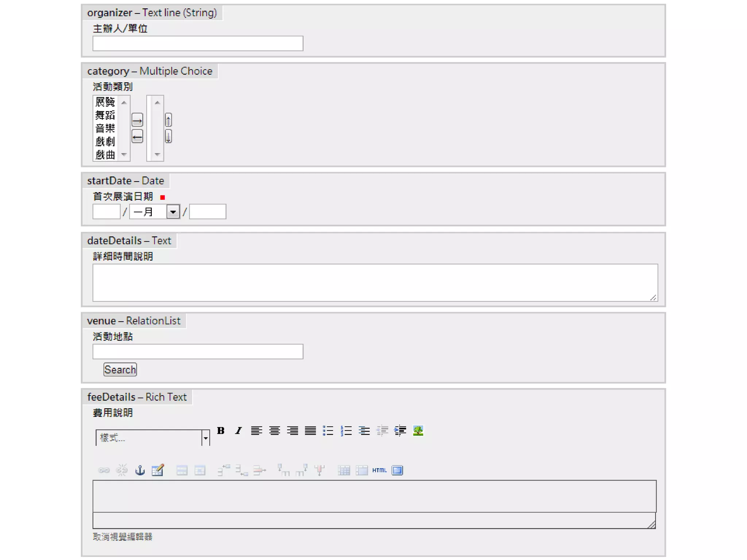Click the selected-categories list scroll-up arrow
The image size is (747, 560).
157,102
